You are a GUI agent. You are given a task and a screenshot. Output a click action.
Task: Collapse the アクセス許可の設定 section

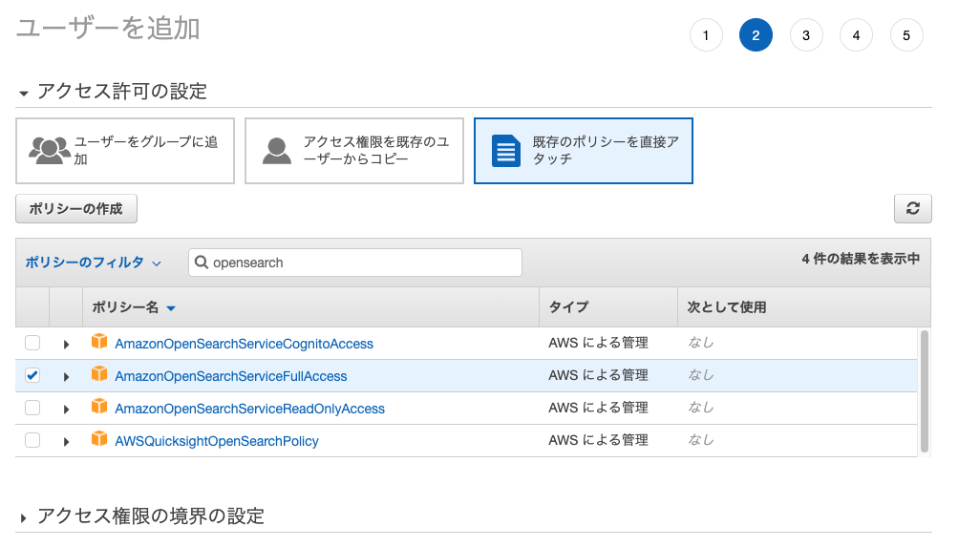pyautogui.click(x=24, y=94)
